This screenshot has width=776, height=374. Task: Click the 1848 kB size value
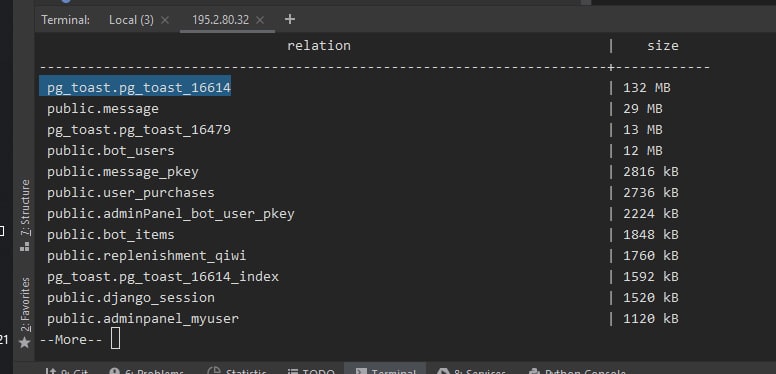(651, 234)
